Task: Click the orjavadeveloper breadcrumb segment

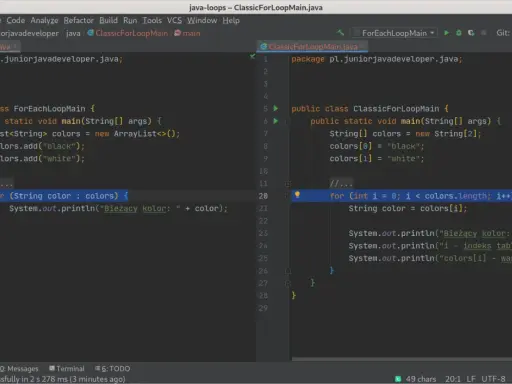Action: coord(29,33)
